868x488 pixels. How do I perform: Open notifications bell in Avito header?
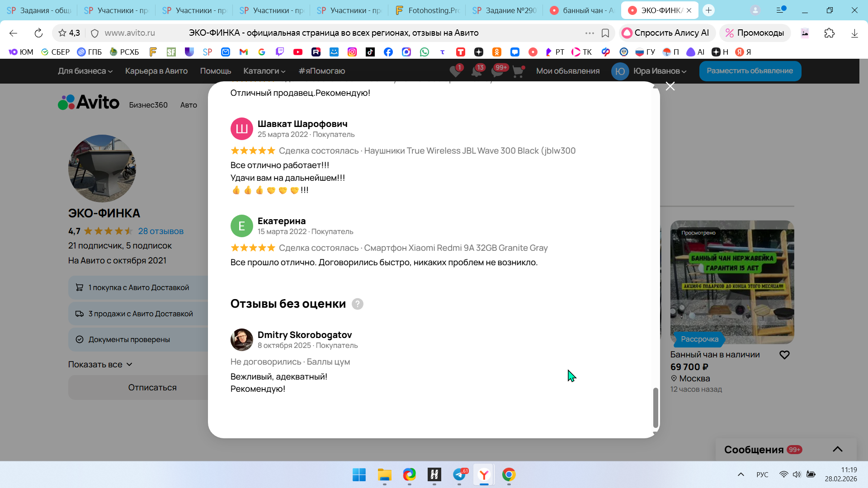(476, 71)
